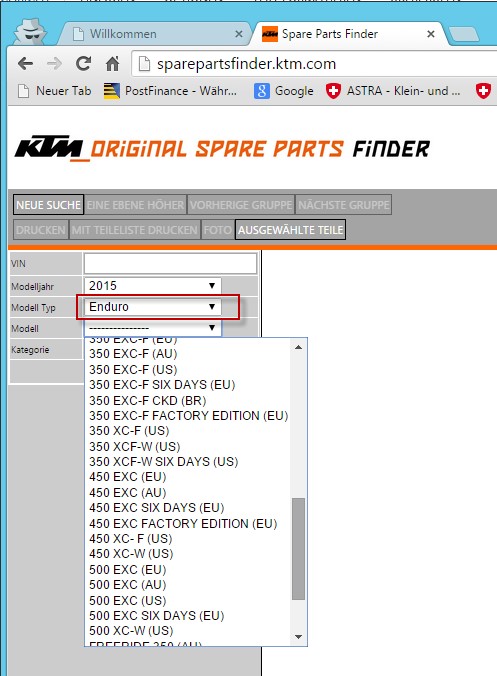Click the address bar URL
Image resolution: width=497 pixels, height=676 pixels.
point(246,64)
